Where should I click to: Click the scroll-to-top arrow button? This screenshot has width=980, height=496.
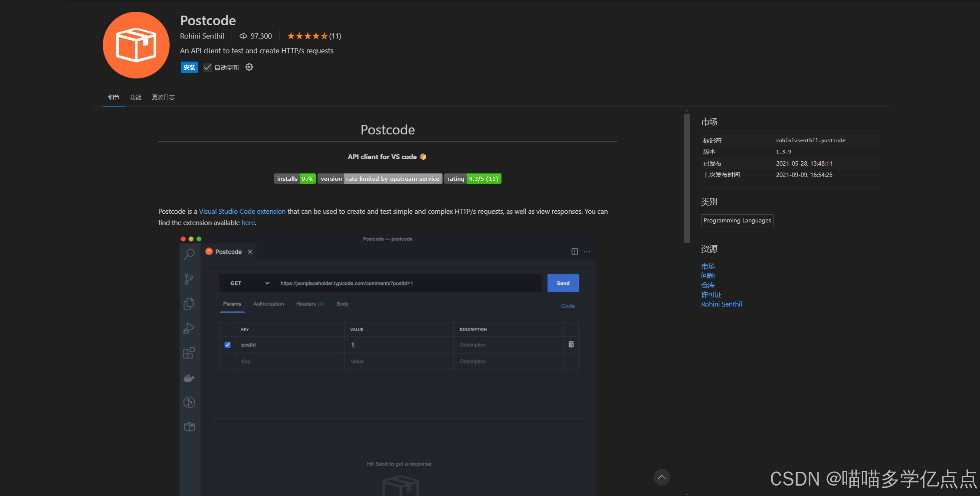click(662, 477)
